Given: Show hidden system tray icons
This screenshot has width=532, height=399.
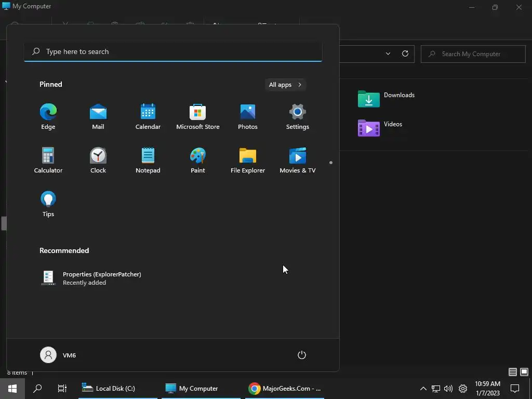Looking at the screenshot, I should click(x=423, y=389).
